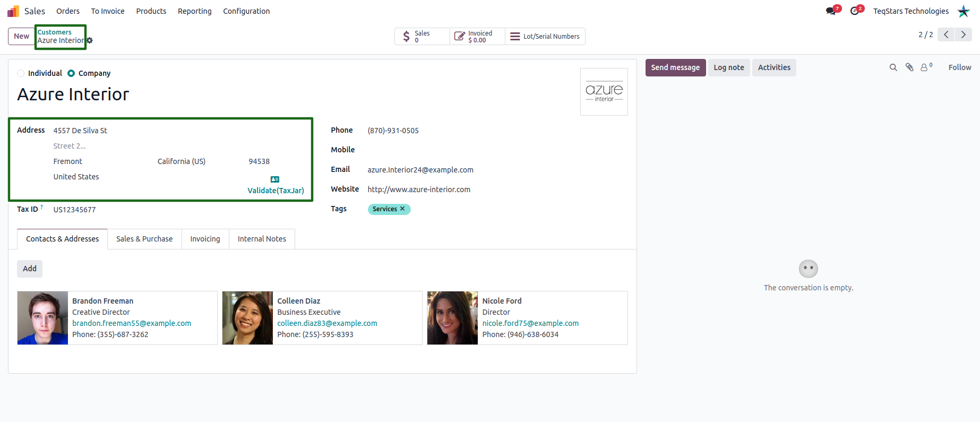Open the Invoiced stat button
The image size is (980, 422).
tap(477, 36)
